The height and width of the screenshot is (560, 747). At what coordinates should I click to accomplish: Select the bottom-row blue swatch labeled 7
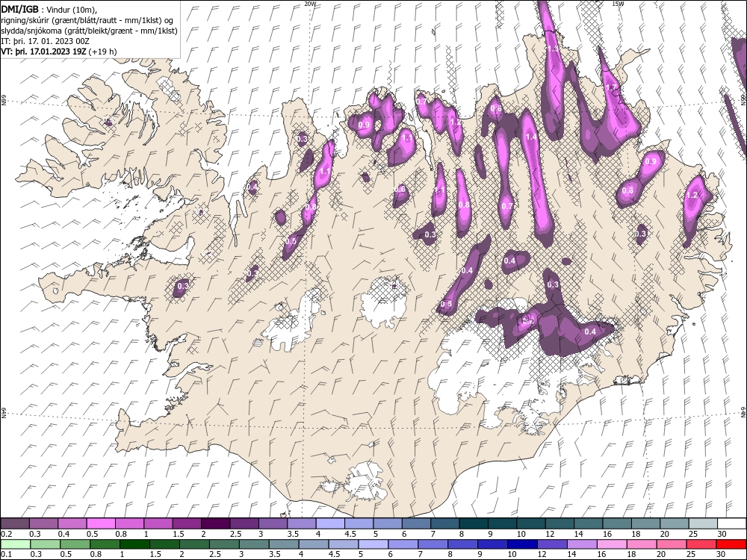click(x=433, y=544)
